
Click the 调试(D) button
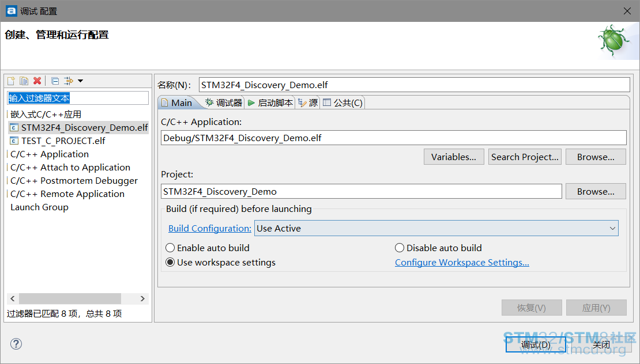tap(536, 345)
